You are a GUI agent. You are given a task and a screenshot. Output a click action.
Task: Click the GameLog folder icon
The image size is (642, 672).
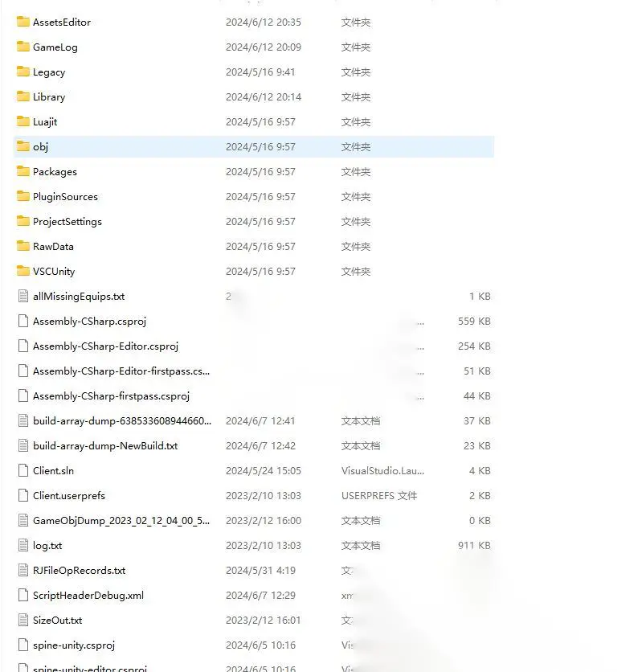[x=23, y=47]
